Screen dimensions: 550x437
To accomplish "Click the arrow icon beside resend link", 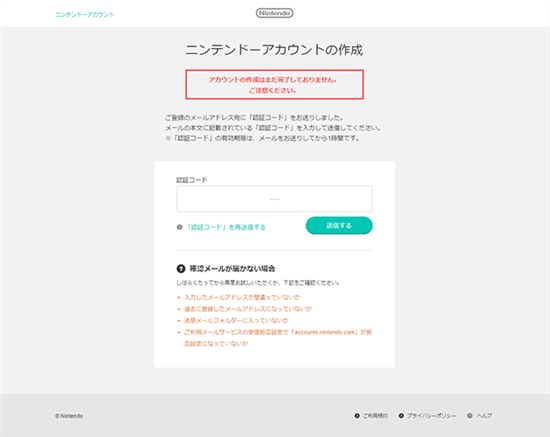I will point(180,227).
